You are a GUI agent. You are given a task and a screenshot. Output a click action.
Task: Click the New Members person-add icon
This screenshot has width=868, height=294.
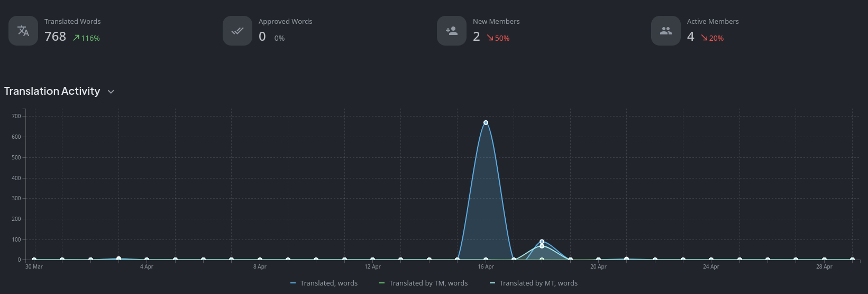click(452, 31)
